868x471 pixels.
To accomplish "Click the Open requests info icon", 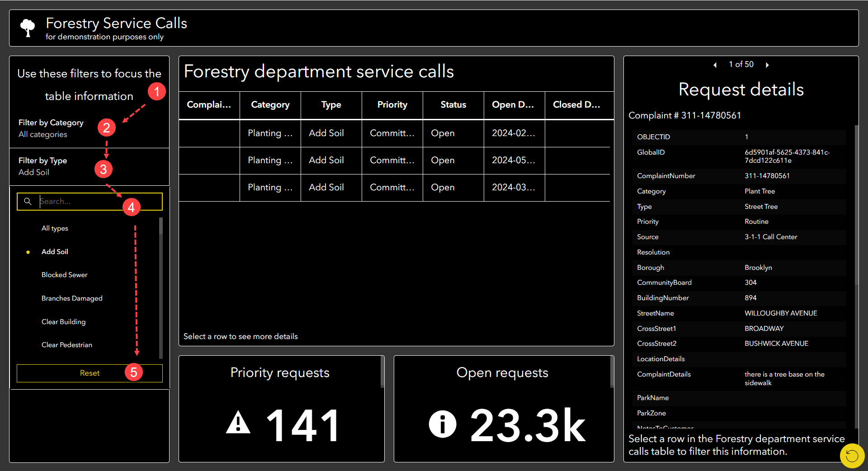I will (443, 424).
